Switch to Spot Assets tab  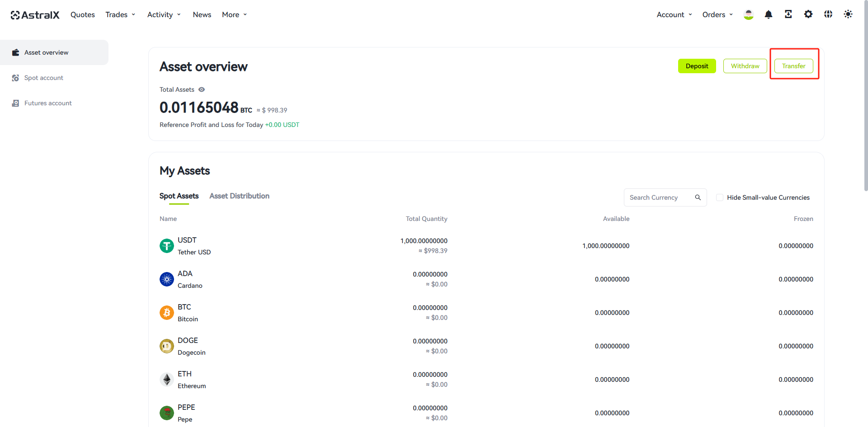(x=179, y=196)
